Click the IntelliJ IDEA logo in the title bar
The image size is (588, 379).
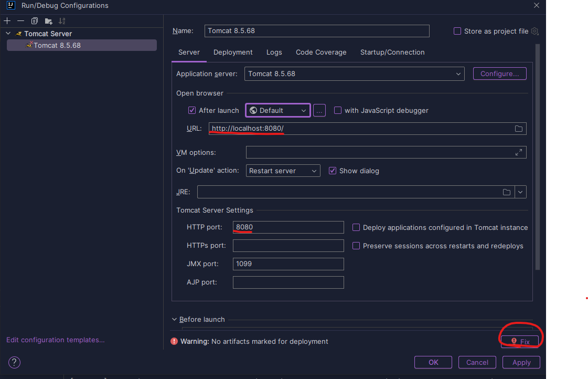pos(11,5)
